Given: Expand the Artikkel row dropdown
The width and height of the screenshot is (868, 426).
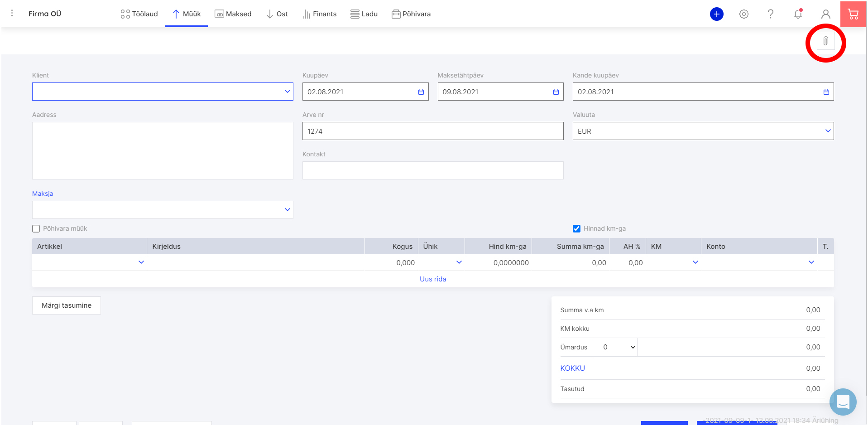Looking at the screenshot, I should 141,262.
